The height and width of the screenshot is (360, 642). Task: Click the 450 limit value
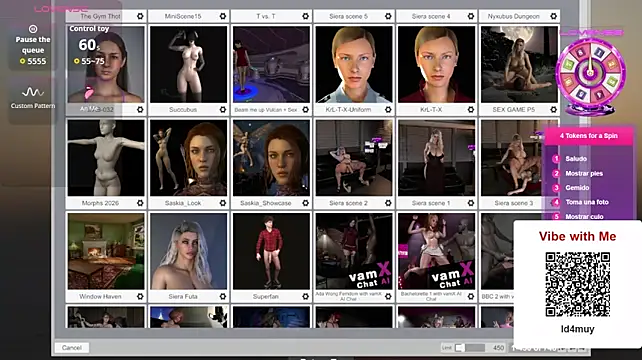[x=498, y=348]
